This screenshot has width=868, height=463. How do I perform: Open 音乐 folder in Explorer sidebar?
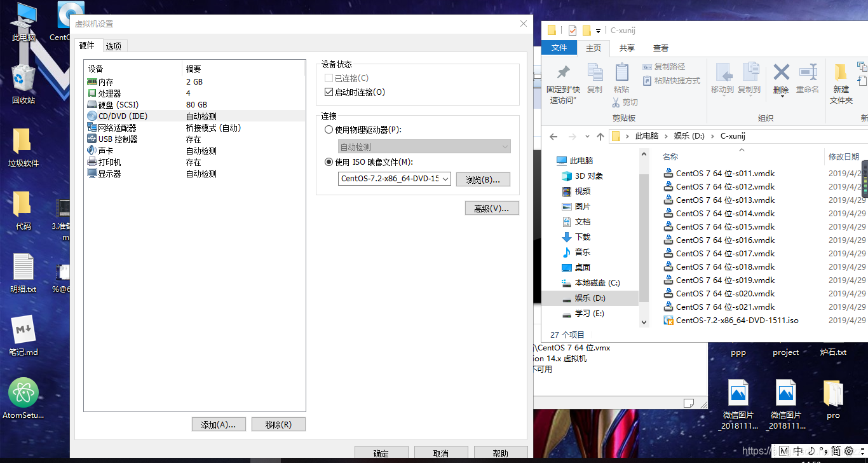click(x=576, y=252)
